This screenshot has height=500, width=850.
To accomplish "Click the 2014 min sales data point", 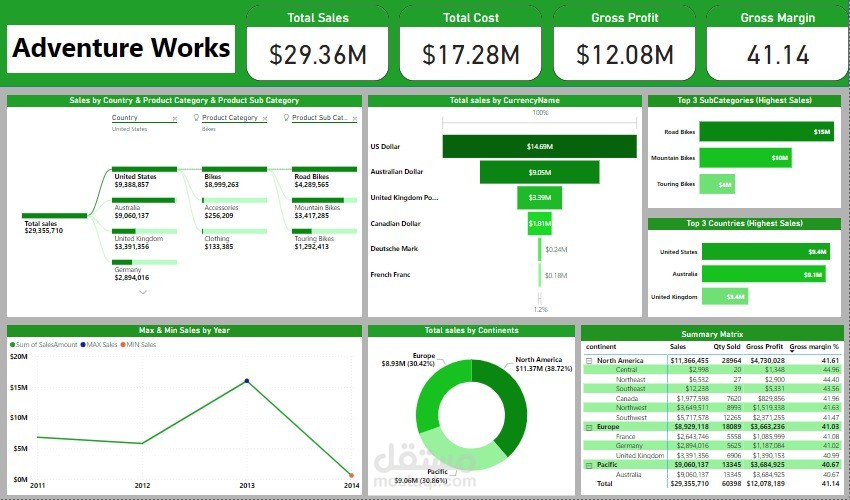I will [x=351, y=476].
